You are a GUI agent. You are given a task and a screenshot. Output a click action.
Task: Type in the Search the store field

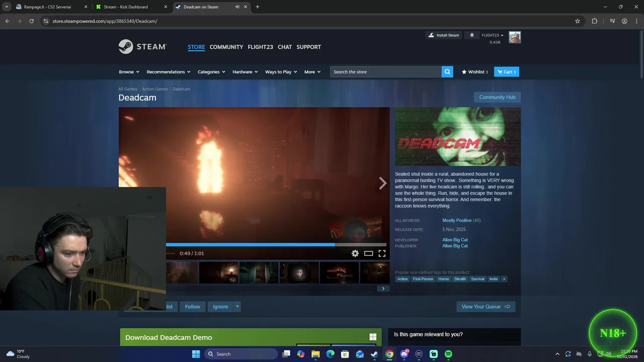point(386,72)
